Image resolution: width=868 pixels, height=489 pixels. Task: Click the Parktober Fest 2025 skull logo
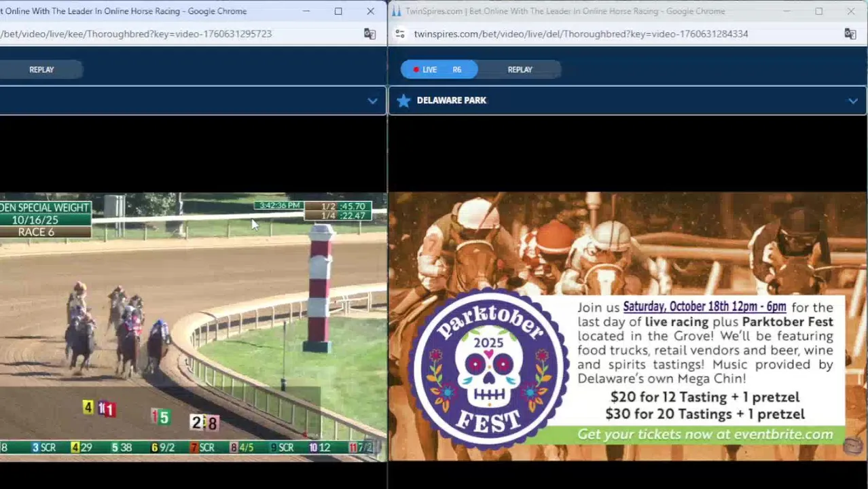pyautogui.click(x=488, y=369)
